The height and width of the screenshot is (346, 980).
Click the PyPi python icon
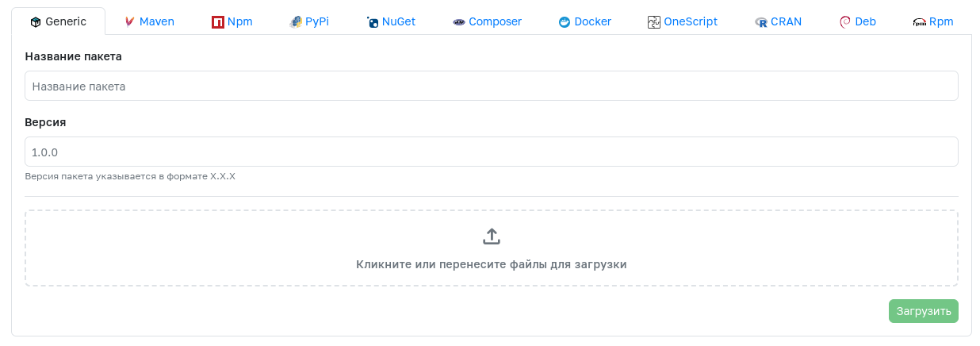[x=296, y=22]
